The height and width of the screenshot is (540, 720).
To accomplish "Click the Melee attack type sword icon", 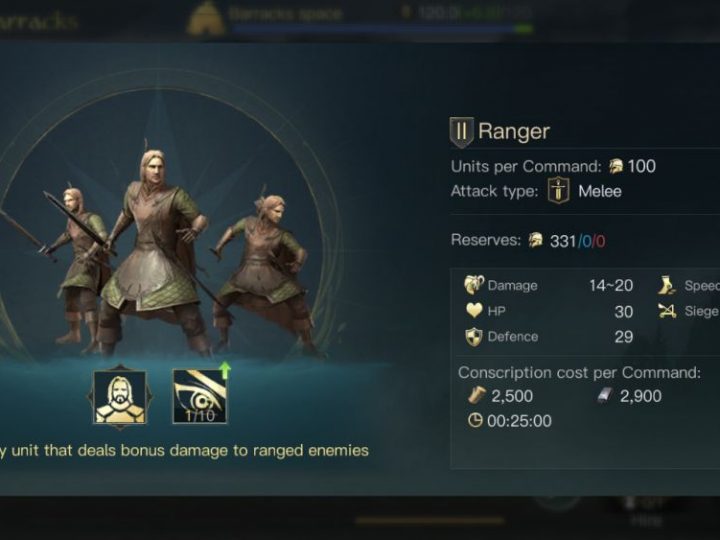I will (x=558, y=190).
